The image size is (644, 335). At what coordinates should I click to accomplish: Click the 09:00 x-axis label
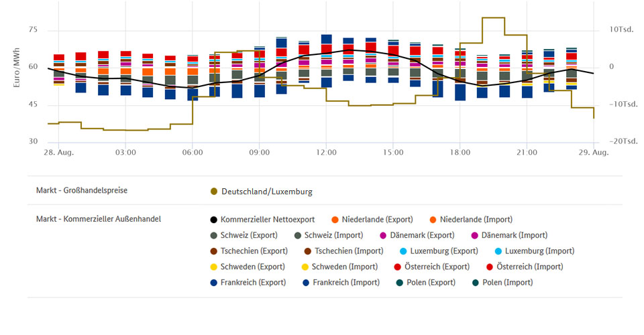(259, 153)
